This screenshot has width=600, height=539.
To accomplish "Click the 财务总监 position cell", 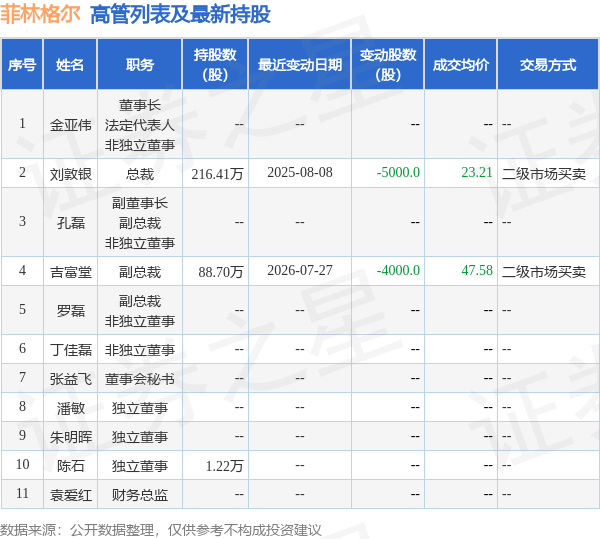I will [140, 495].
